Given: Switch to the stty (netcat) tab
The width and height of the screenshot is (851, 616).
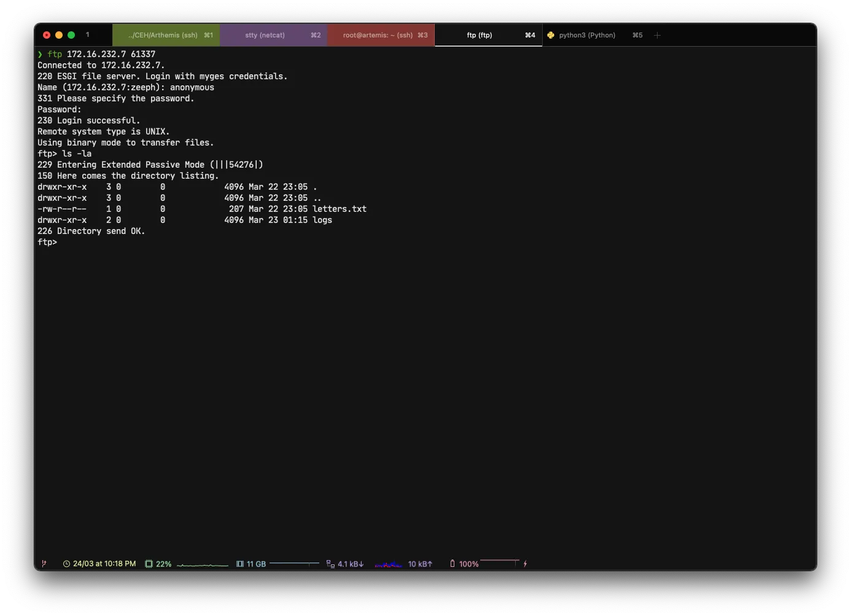Looking at the screenshot, I should pos(273,35).
